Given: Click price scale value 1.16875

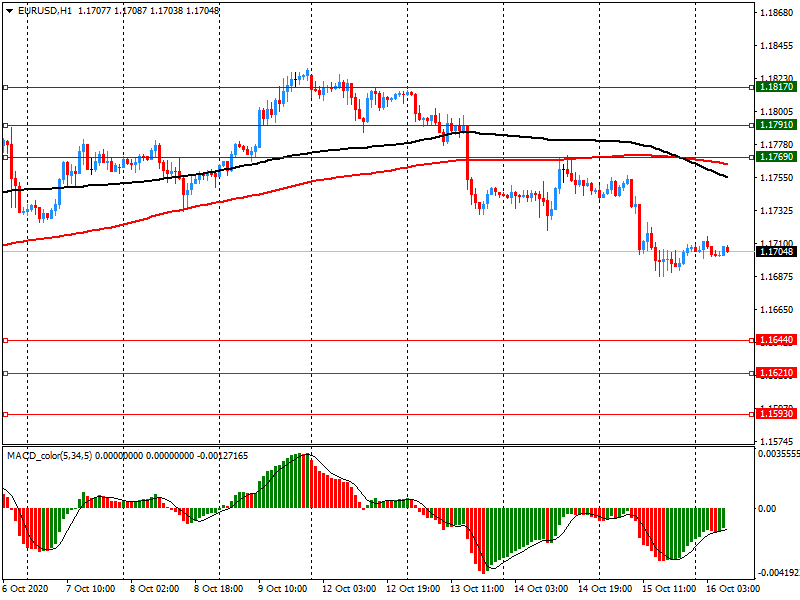Looking at the screenshot, I should coord(777,277).
